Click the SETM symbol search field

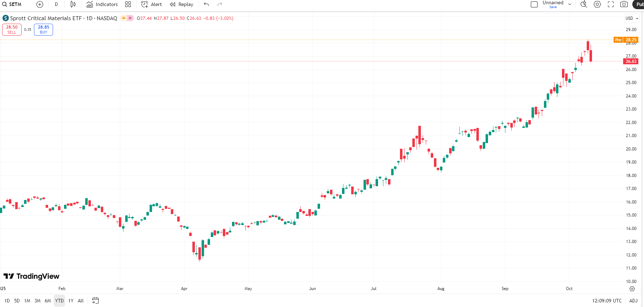coord(15,5)
